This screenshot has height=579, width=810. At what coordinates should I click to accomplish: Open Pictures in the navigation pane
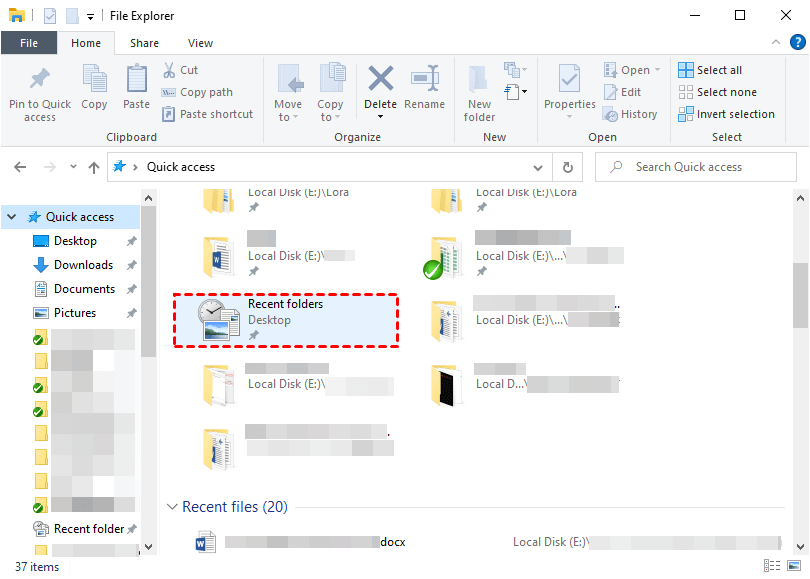tap(75, 313)
